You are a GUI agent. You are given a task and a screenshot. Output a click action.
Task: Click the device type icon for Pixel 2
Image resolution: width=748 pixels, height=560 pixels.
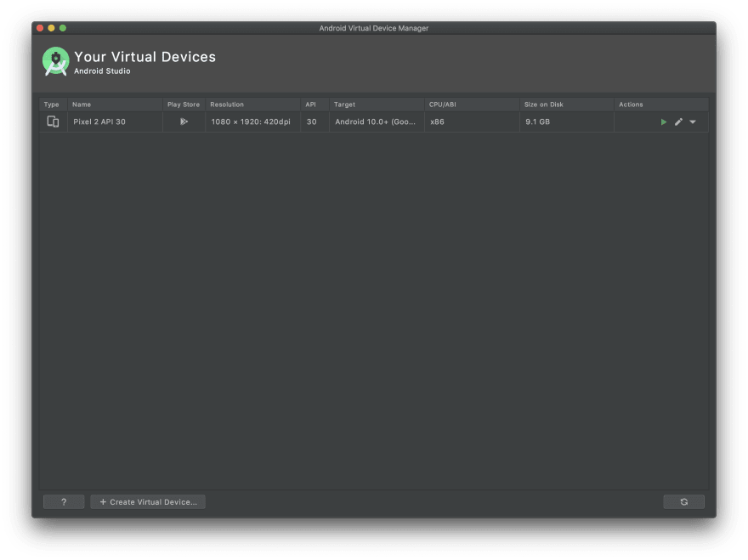click(53, 122)
